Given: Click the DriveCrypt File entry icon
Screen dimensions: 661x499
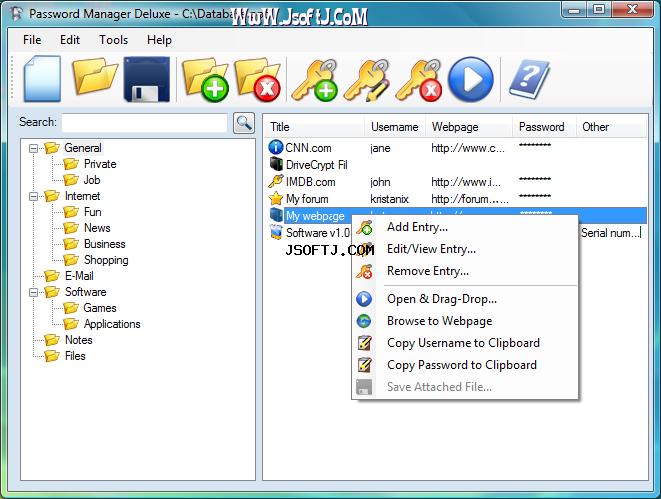Looking at the screenshot, I should [276, 164].
